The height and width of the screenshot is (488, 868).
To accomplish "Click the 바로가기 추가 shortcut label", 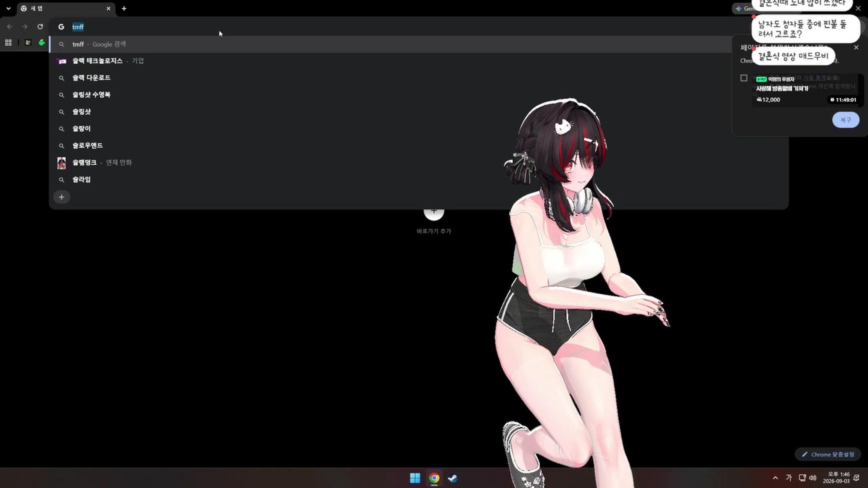I will (x=434, y=231).
